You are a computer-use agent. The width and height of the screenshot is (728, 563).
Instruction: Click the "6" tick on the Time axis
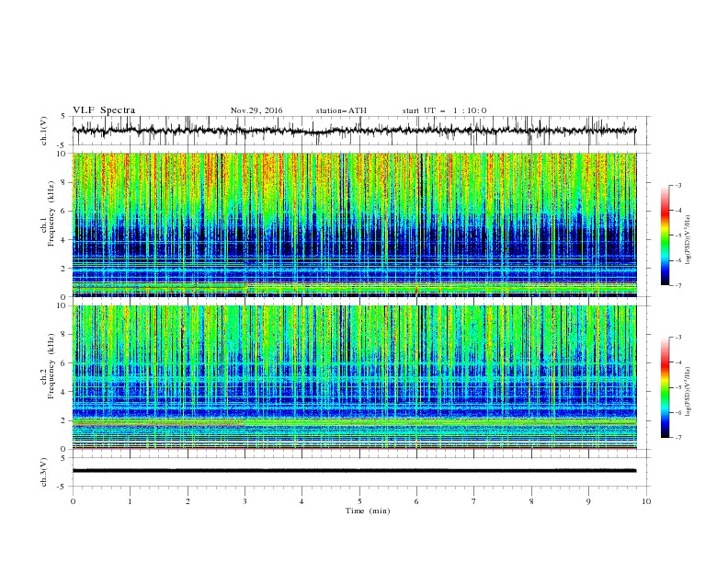[x=416, y=501]
